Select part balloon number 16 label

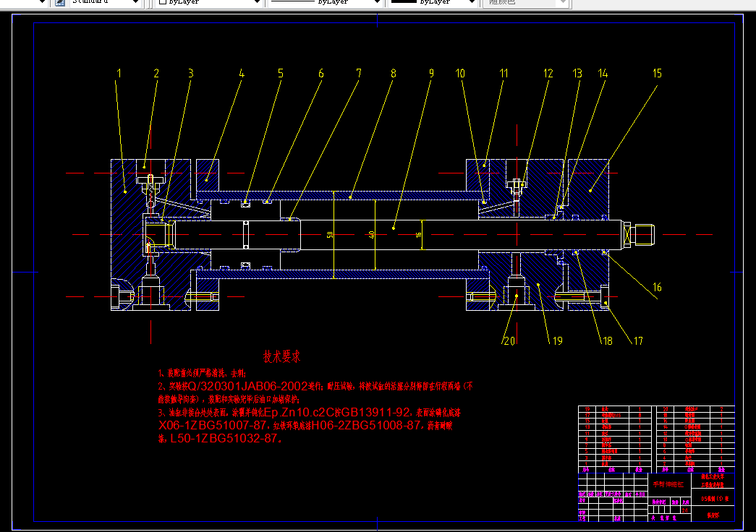657,287
